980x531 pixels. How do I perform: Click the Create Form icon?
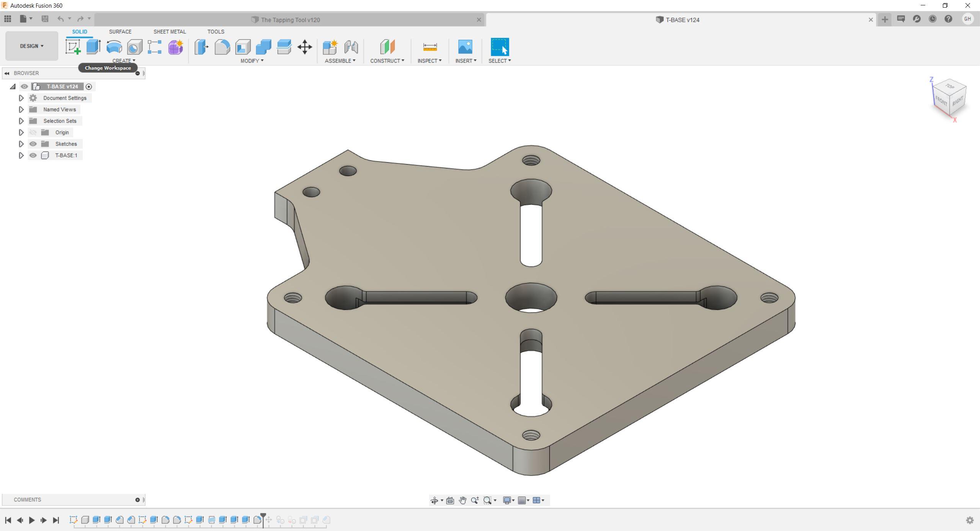click(175, 47)
